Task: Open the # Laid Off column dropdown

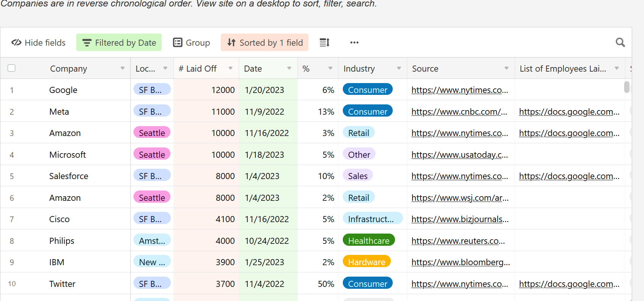Action: click(x=230, y=68)
